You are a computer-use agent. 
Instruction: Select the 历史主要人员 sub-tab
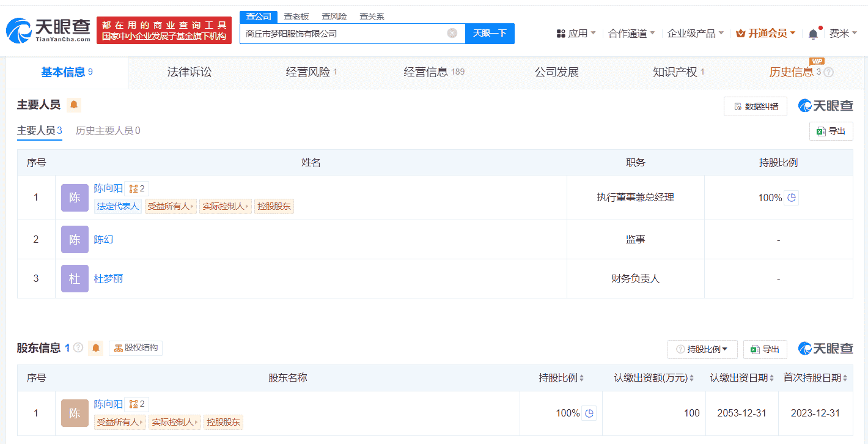click(108, 131)
